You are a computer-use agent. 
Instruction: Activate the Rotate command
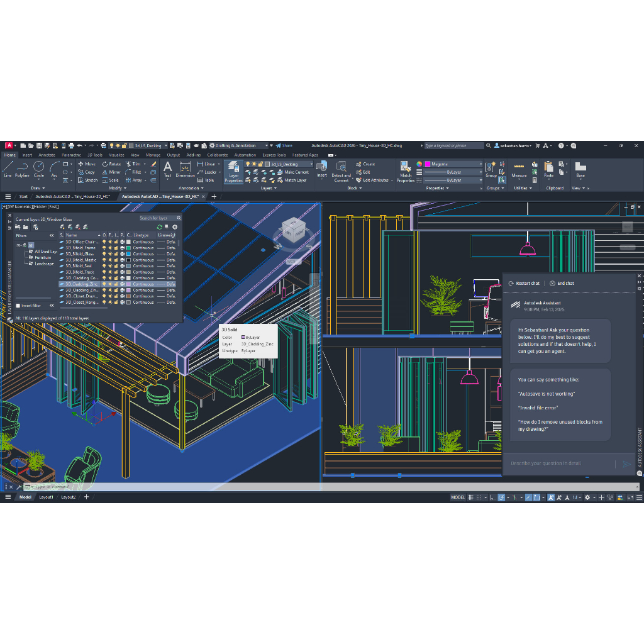pyautogui.click(x=112, y=164)
